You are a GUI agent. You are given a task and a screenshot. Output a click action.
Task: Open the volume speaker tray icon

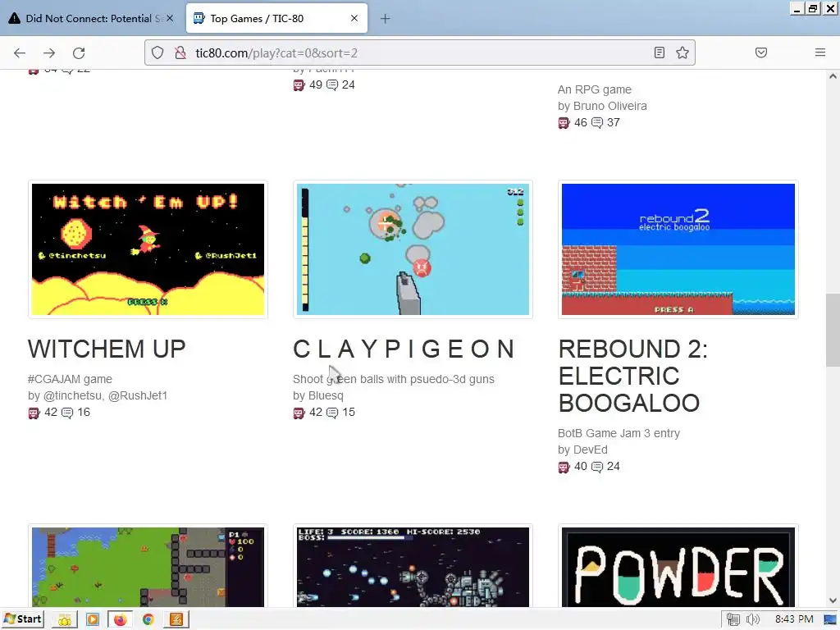click(x=753, y=620)
